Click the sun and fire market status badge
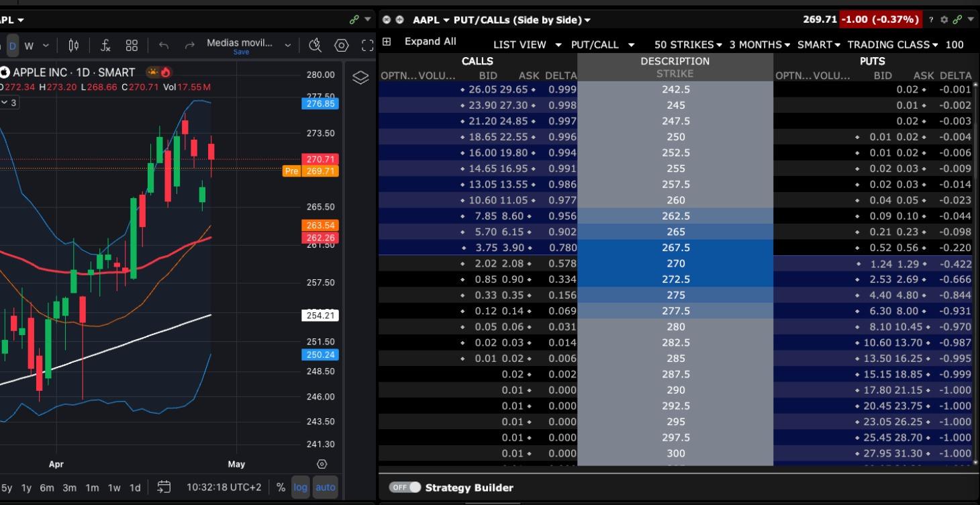 [158, 73]
